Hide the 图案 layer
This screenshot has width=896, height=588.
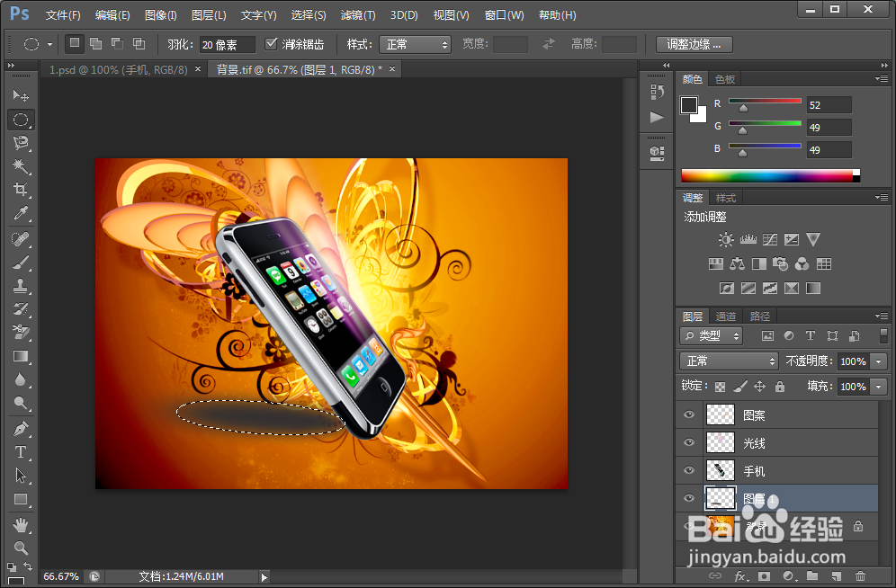pos(689,415)
